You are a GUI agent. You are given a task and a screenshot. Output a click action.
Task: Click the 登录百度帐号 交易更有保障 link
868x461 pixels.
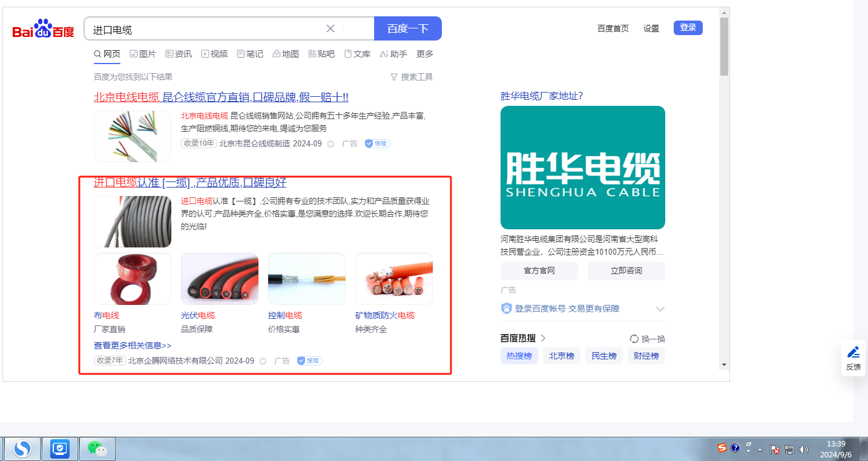click(x=567, y=309)
